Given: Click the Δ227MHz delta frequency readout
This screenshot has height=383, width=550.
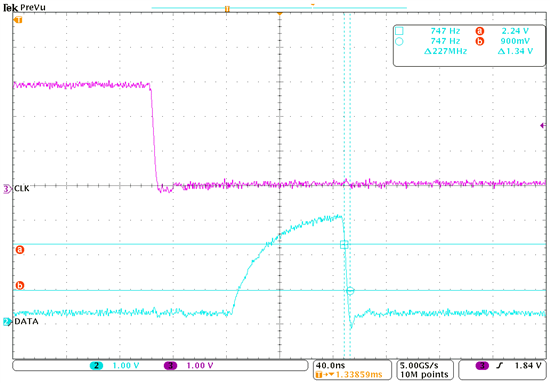Looking at the screenshot, I should [445, 51].
